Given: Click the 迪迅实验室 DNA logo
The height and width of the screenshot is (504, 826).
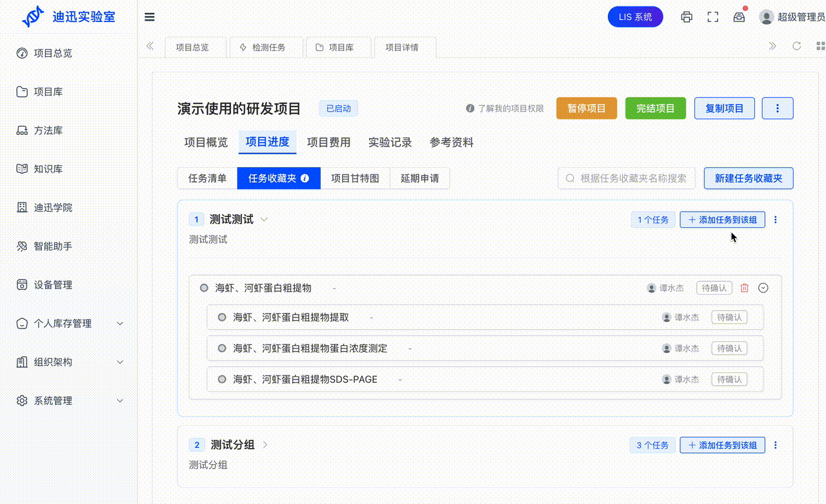Looking at the screenshot, I should click(32, 17).
